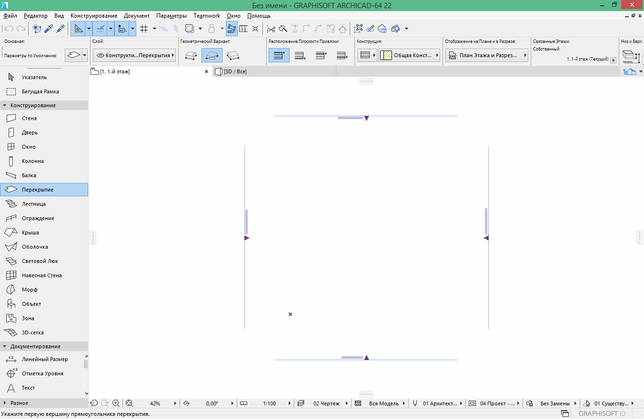Select second reference plane position option
The height and width of the screenshot is (419, 644).
(x=300, y=55)
